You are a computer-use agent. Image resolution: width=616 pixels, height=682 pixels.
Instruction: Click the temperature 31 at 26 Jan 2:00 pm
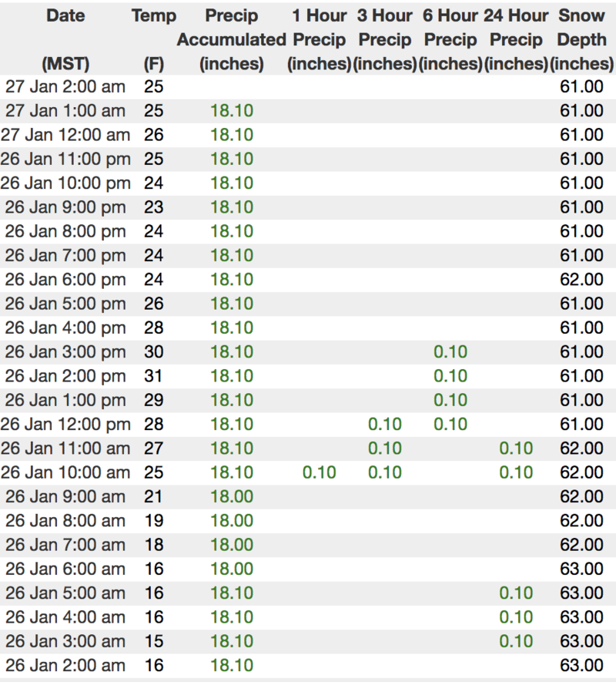tap(153, 376)
